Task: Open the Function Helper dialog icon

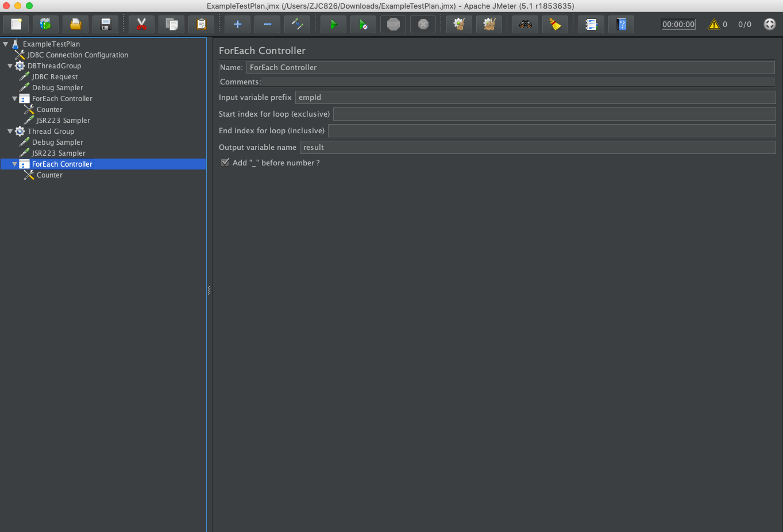Action: (x=591, y=24)
